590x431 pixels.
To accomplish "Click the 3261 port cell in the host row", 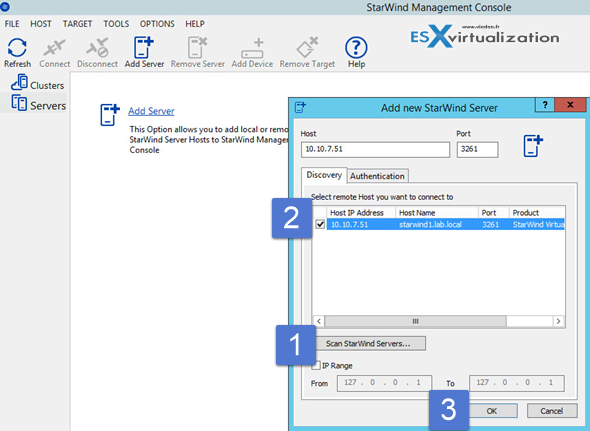I will pyautogui.click(x=490, y=225).
